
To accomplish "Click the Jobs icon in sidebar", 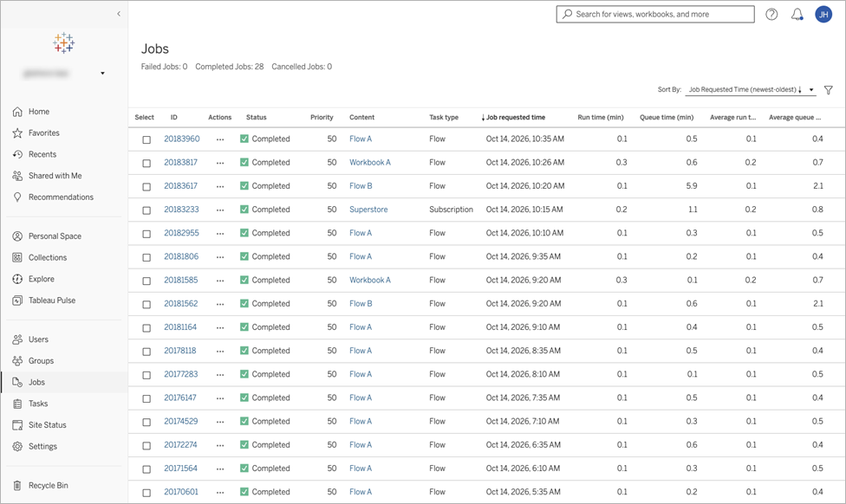I will (18, 382).
